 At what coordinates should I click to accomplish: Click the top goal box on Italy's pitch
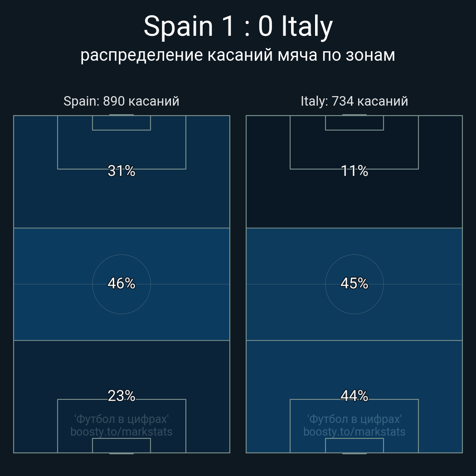coord(354,123)
